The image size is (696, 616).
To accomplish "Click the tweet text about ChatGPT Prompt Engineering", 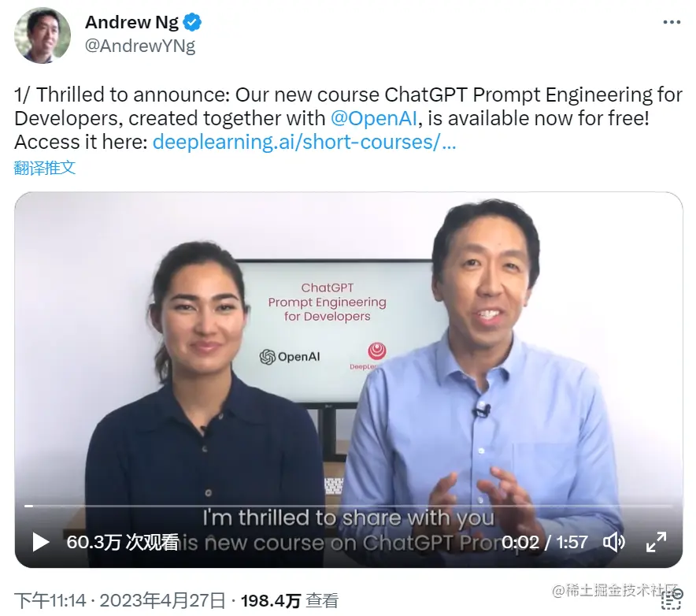I will [x=349, y=119].
